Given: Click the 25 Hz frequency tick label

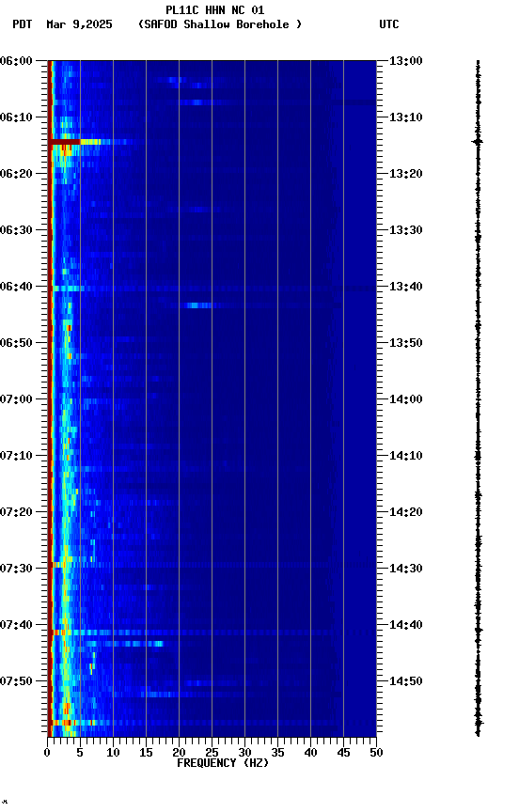Looking at the screenshot, I should (212, 753).
